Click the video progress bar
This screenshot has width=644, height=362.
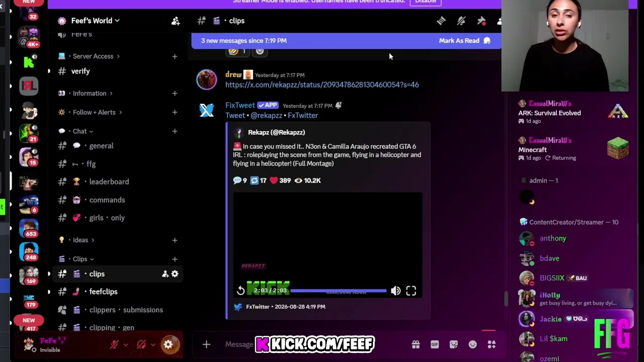pyautogui.click(x=338, y=291)
